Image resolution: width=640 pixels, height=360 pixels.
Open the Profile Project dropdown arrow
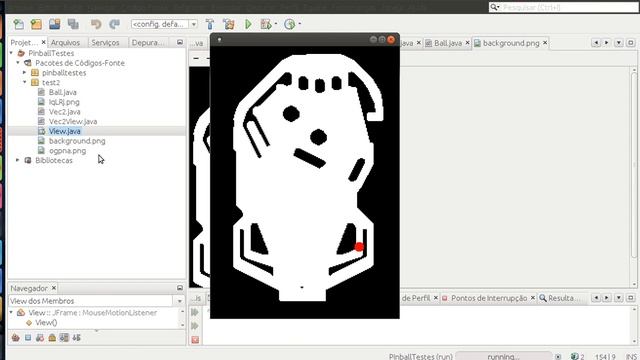coord(300,24)
